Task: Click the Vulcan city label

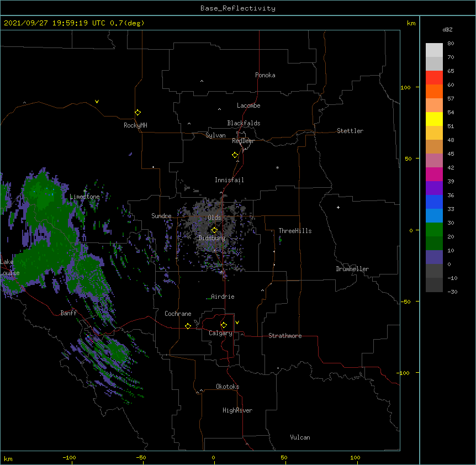Action: pyautogui.click(x=300, y=437)
